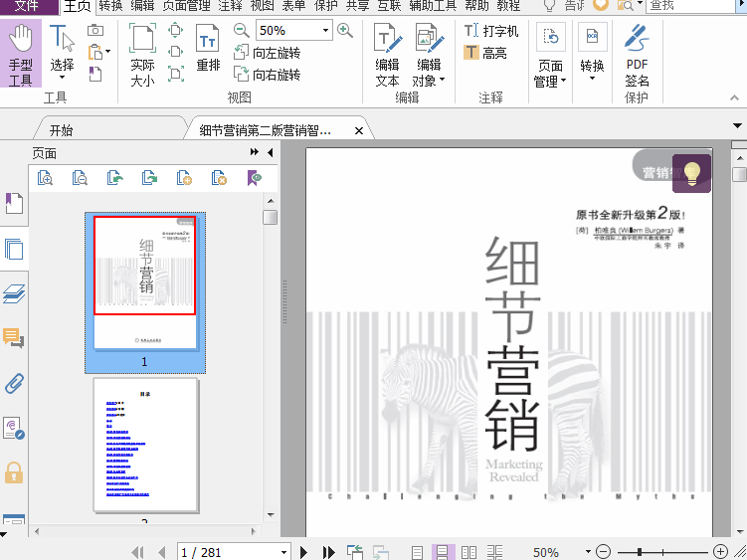This screenshot has height=560, width=747.
Task: Set view to Actual Size (实际大小)
Action: [x=142, y=54]
